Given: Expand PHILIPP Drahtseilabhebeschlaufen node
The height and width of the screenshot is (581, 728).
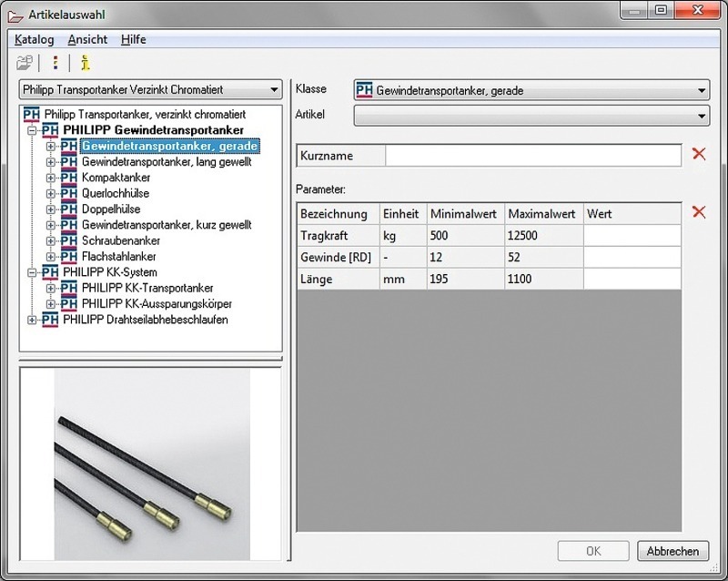Looking at the screenshot, I should (32, 321).
